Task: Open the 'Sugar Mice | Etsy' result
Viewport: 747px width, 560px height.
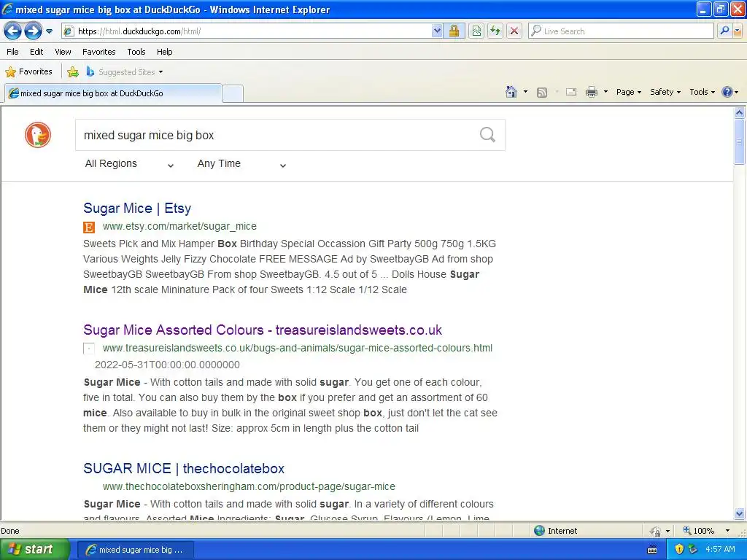Action: pyautogui.click(x=137, y=208)
